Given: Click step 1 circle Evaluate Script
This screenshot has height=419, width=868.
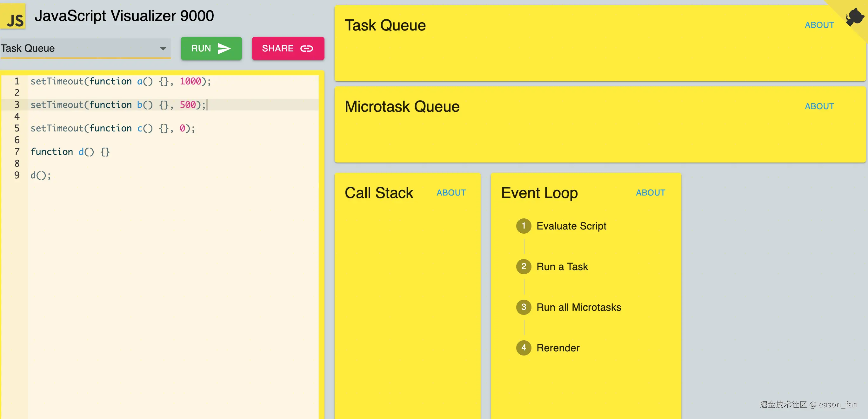Looking at the screenshot, I should coord(523,226).
